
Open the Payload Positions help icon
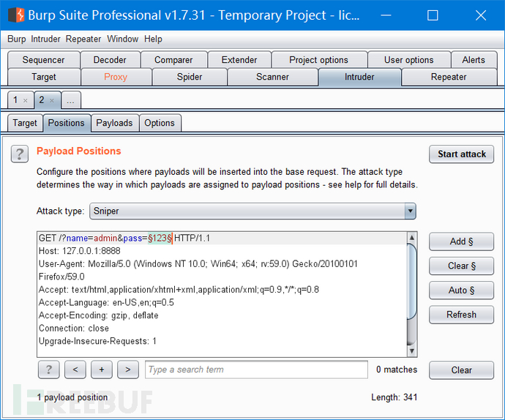point(20,154)
